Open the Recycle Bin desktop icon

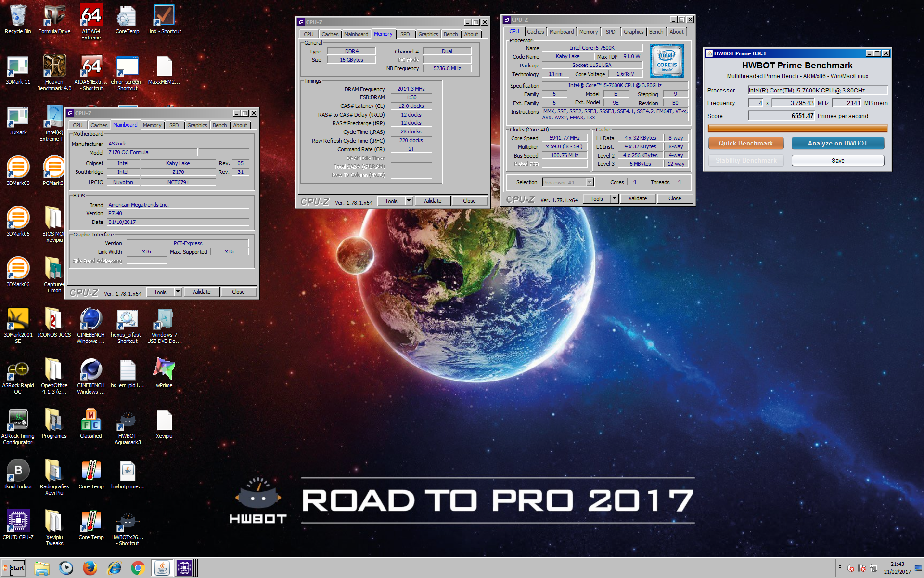click(18, 19)
